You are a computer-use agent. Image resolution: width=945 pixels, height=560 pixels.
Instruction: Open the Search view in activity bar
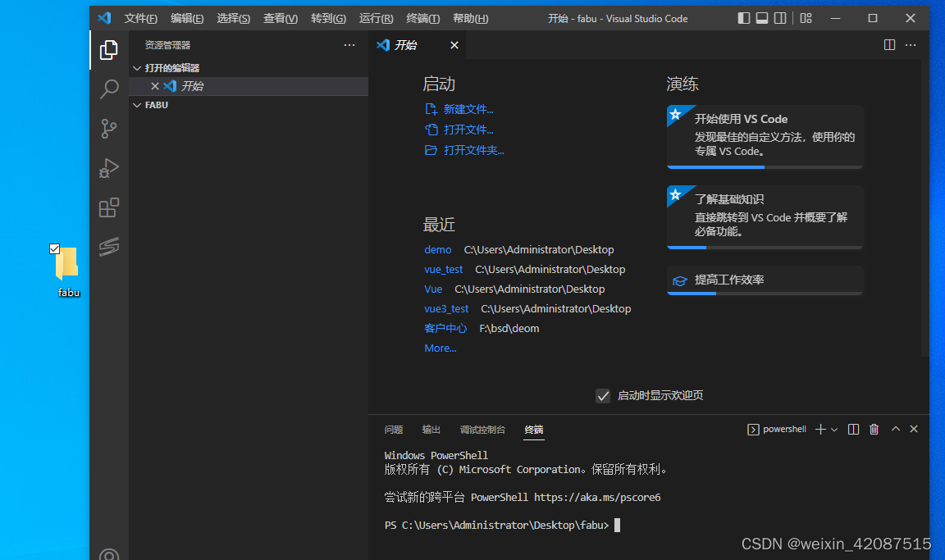[x=108, y=89]
